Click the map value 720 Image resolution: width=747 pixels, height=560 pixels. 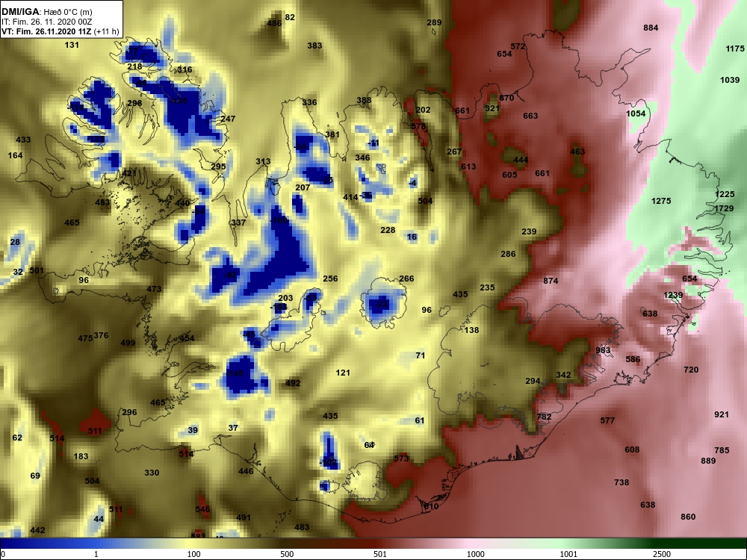[x=691, y=370]
